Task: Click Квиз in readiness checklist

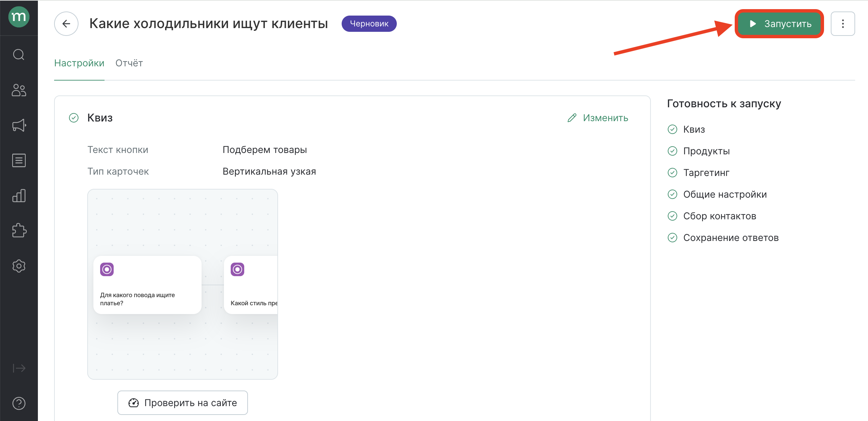Action: pos(694,129)
